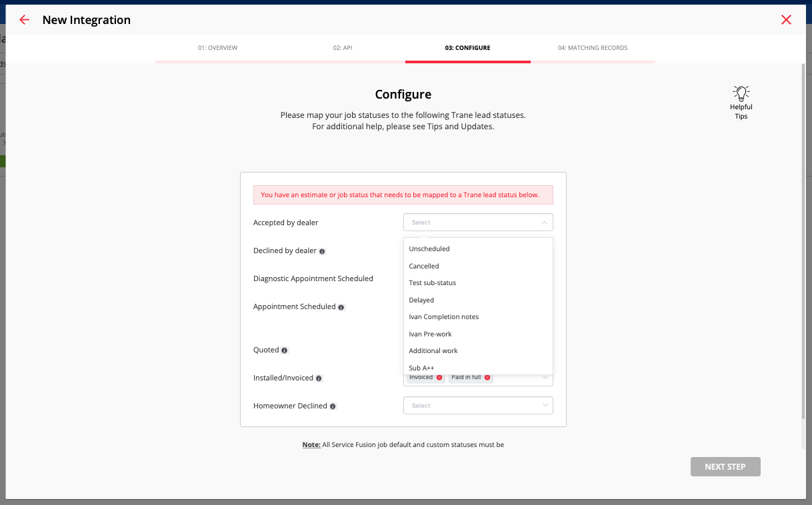Viewport: 812px width, 505px height.
Task: Click the red back arrow icon
Action: click(x=25, y=20)
